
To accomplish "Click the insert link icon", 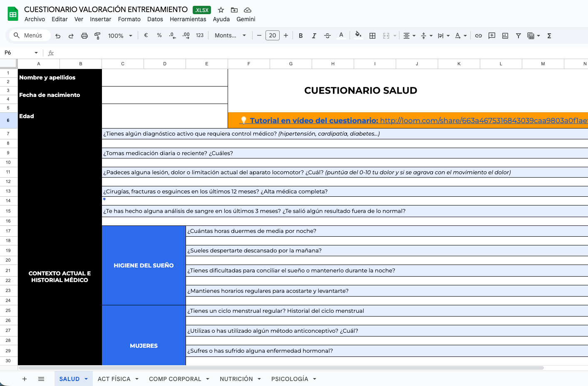I will (x=479, y=36).
